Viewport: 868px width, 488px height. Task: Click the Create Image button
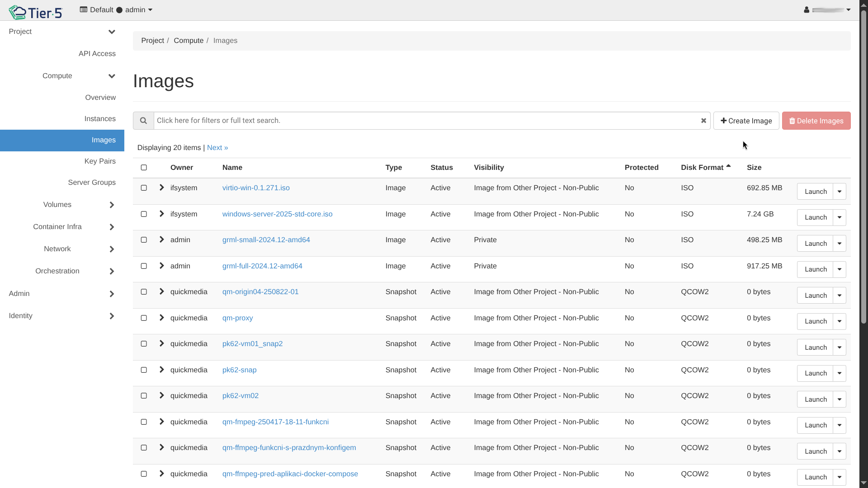click(x=746, y=121)
